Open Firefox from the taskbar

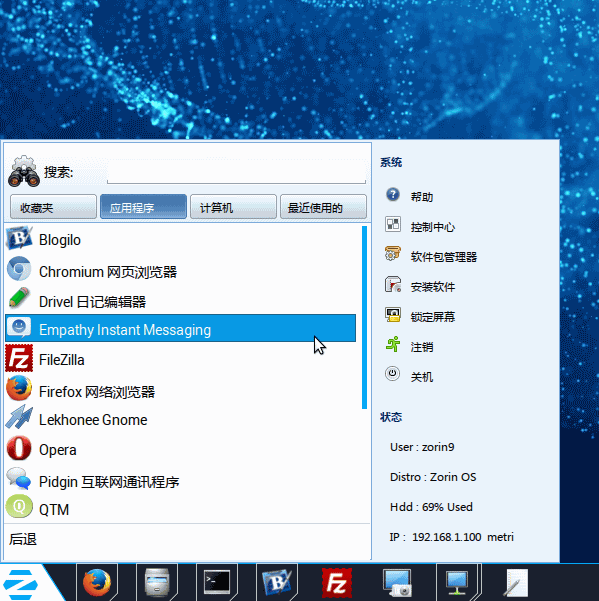coord(97,583)
